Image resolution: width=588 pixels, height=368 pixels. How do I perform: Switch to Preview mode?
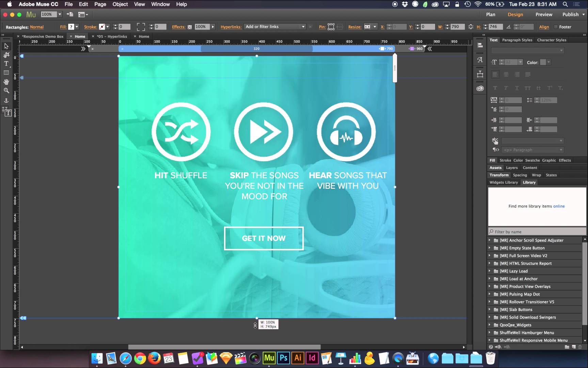543,14
